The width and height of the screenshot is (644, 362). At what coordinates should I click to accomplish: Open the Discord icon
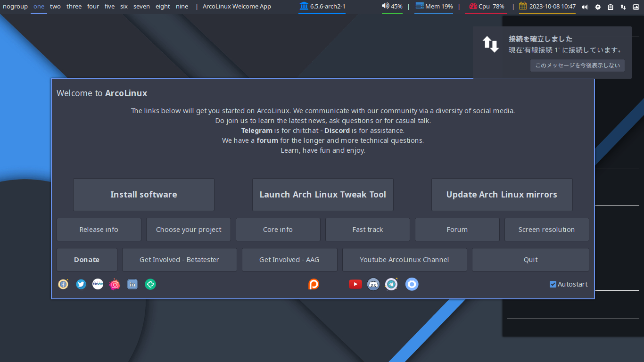coord(373,284)
